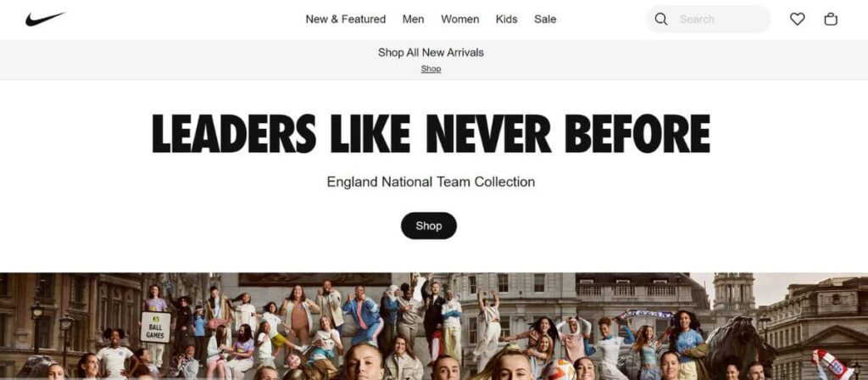Open the Sale menu
The image size is (868, 380).
pyautogui.click(x=545, y=20)
